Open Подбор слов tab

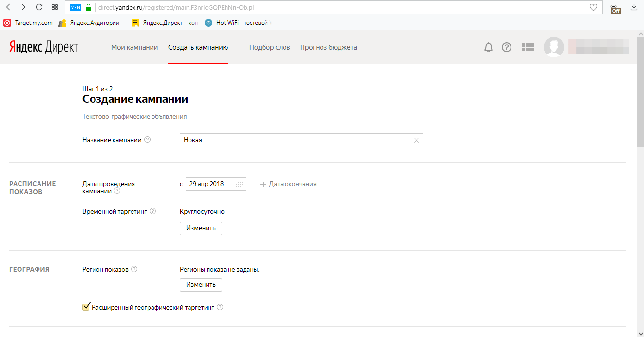tap(270, 47)
